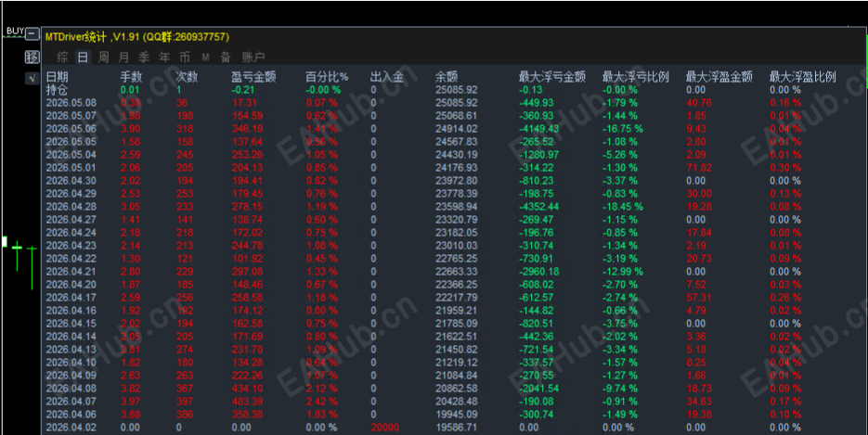868x435 pixels.
Task: Click the profit amount 346.19
Action: click(x=248, y=129)
